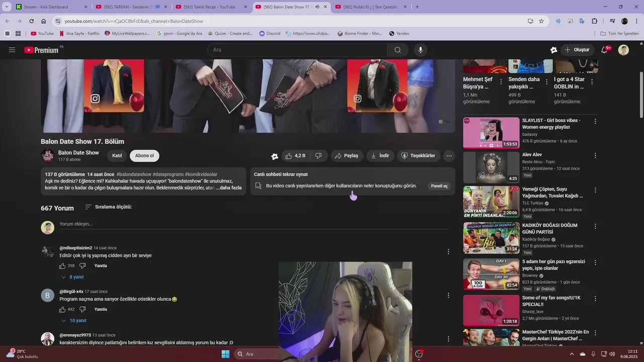
Task: Open the browser extensions puzzle icon
Action: [x=595, y=21]
